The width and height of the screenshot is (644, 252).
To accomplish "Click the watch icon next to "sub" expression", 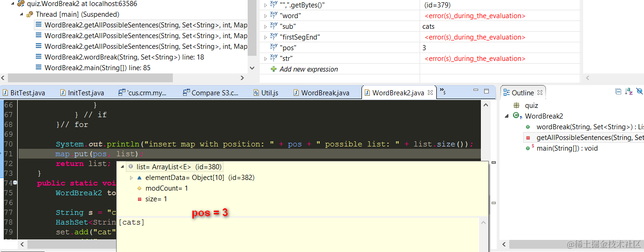I will [x=273, y=27].
